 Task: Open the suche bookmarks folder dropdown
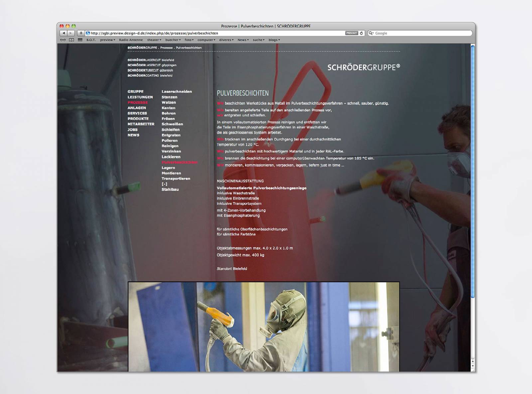click(x=259, y=40)
